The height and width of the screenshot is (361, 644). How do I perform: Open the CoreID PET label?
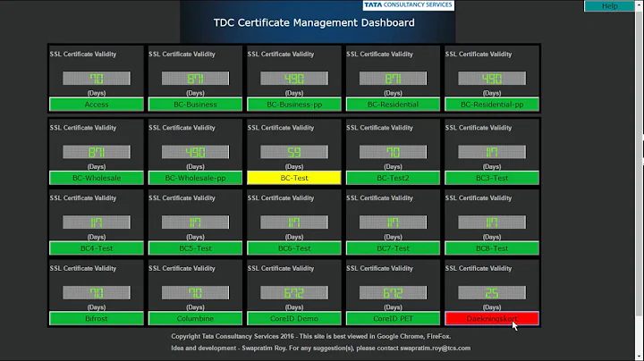393,318
